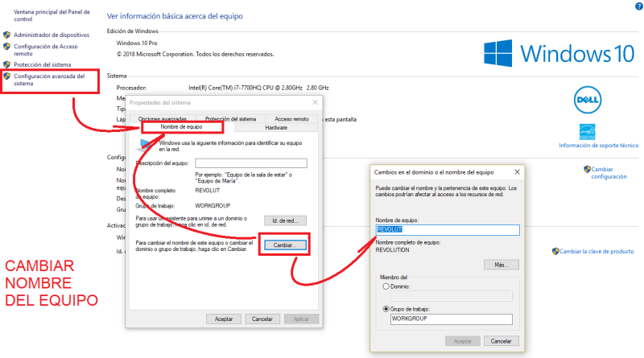The image size is (644, 358).
Task: Click Cambiar la clave de producto link
Action: tap(597, 251)
